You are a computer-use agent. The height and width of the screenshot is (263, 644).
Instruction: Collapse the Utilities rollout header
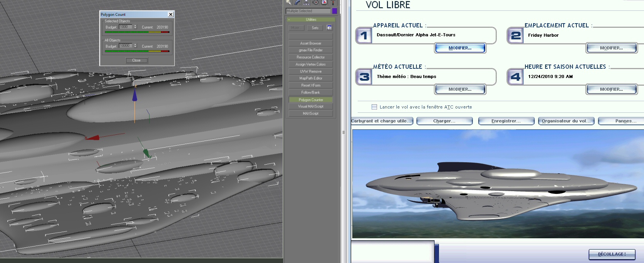pyautogui.click(x=311, y=20)
